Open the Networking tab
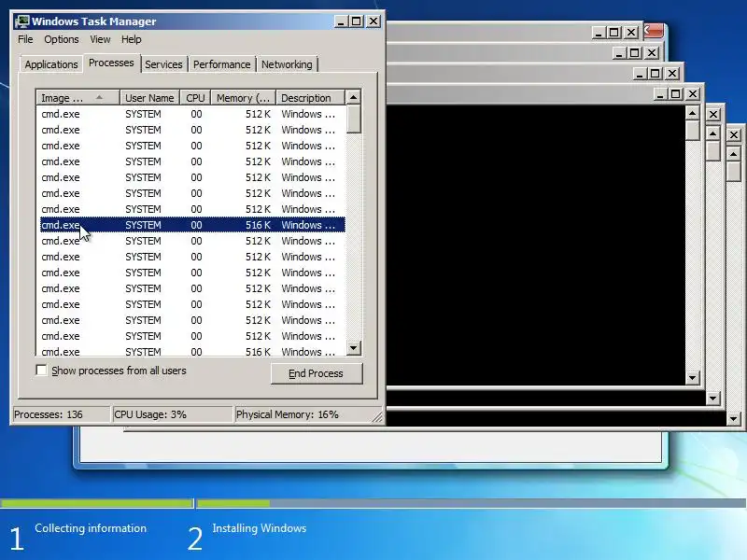 tap(287, 64)
